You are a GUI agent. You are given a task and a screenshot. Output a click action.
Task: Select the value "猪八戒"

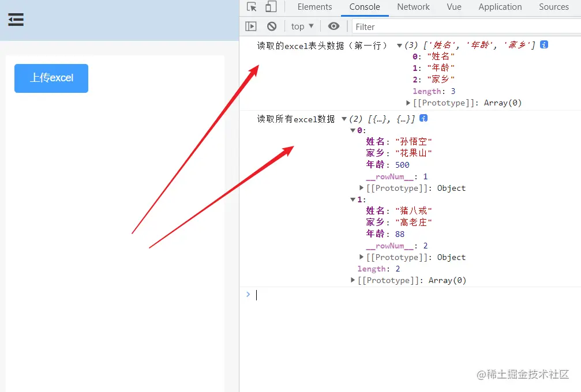coord(414,211)
